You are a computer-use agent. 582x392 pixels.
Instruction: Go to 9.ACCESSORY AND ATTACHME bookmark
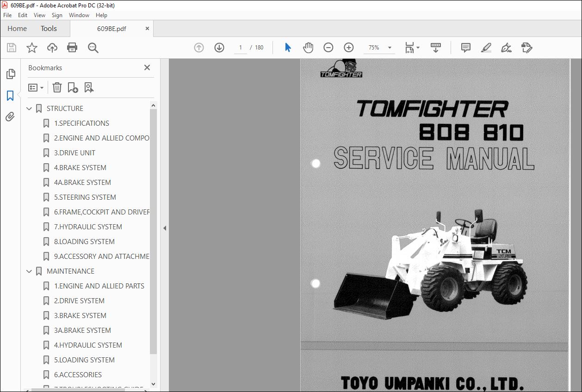tap(102, 257)
